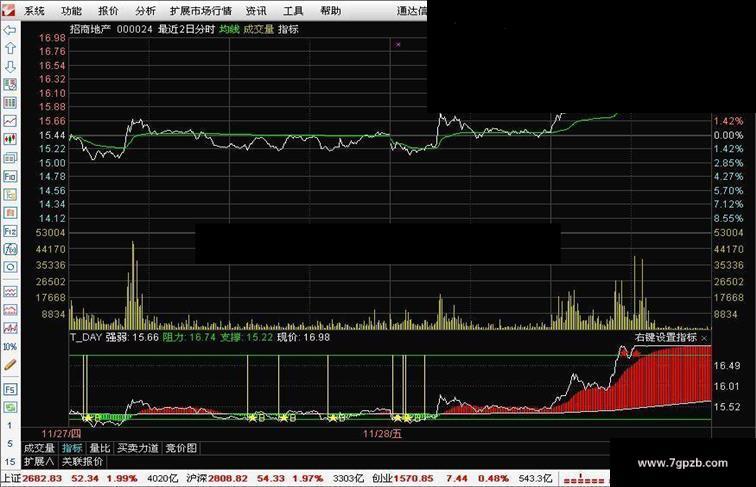The height and width of the screenshot is (487, 756).
Task: Click the green refresh-like icon below Fs
Action: click(x=10, y=407)
